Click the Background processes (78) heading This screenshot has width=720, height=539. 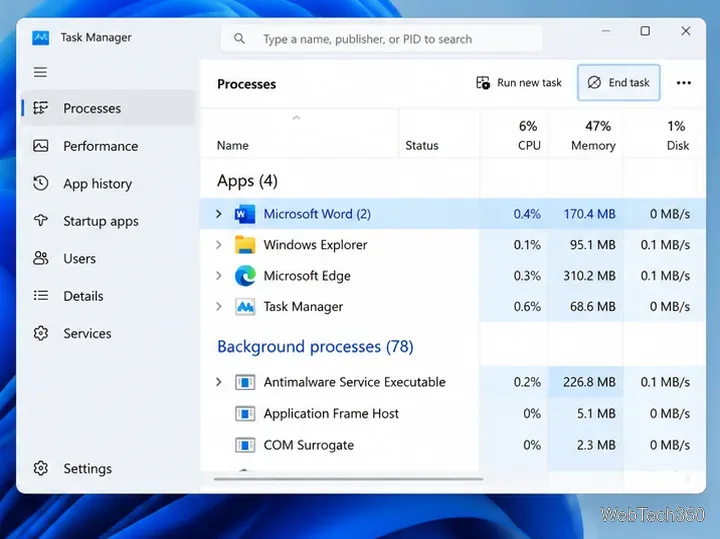[315, 347]
